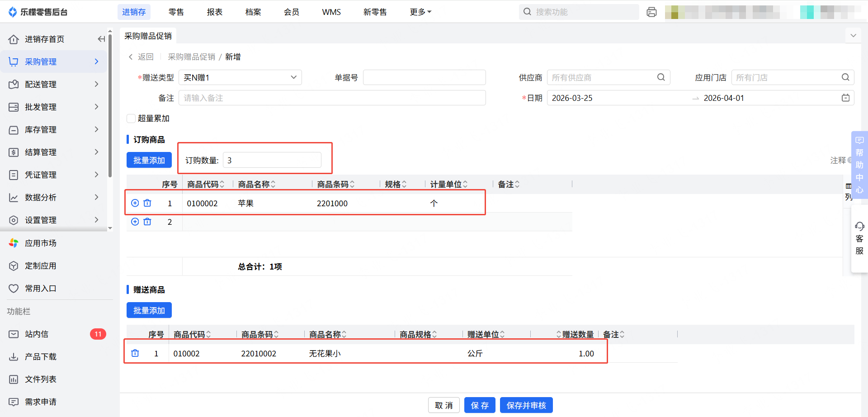Click the 取消 button
The width and height of the screenshot is (868, 417).
(x=444, y=405)
